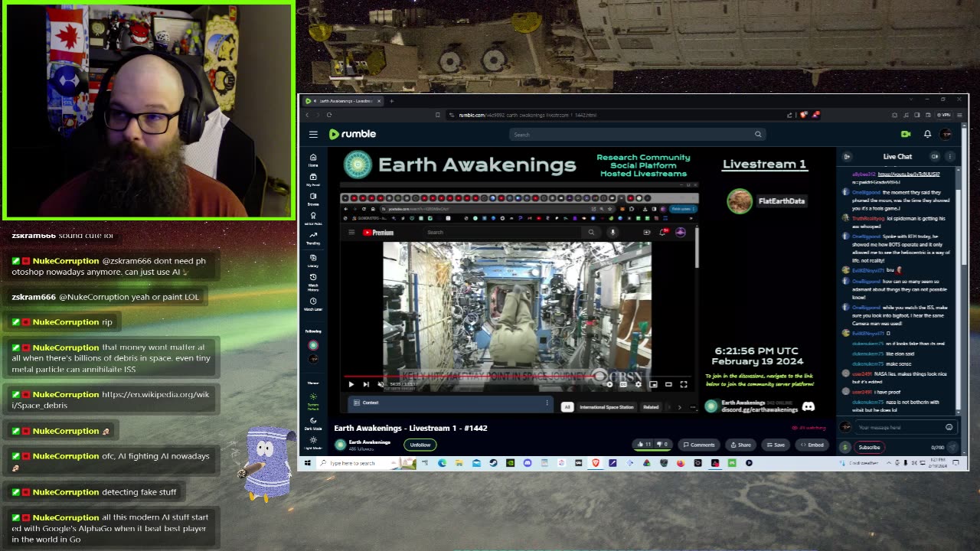Switch to Dark Mode theme
Image resolution: width=980 pixels, height=551 pixels.
[313, 422]
